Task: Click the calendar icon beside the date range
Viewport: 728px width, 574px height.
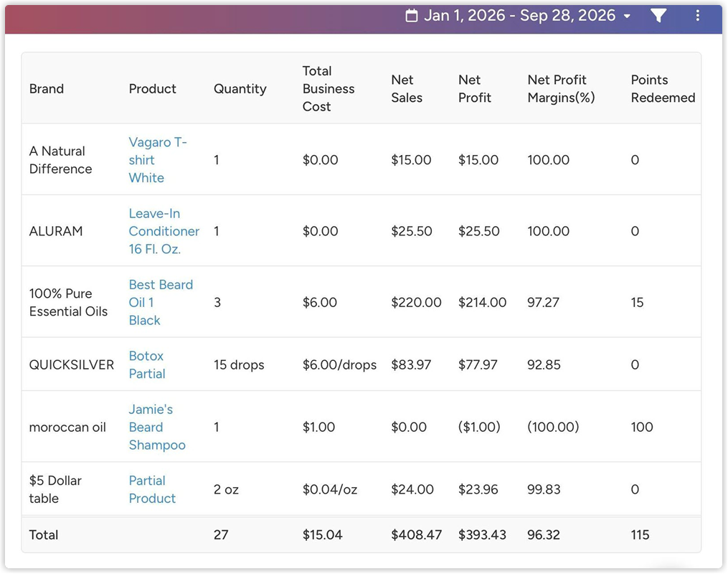Action: (x=412, y=16)
